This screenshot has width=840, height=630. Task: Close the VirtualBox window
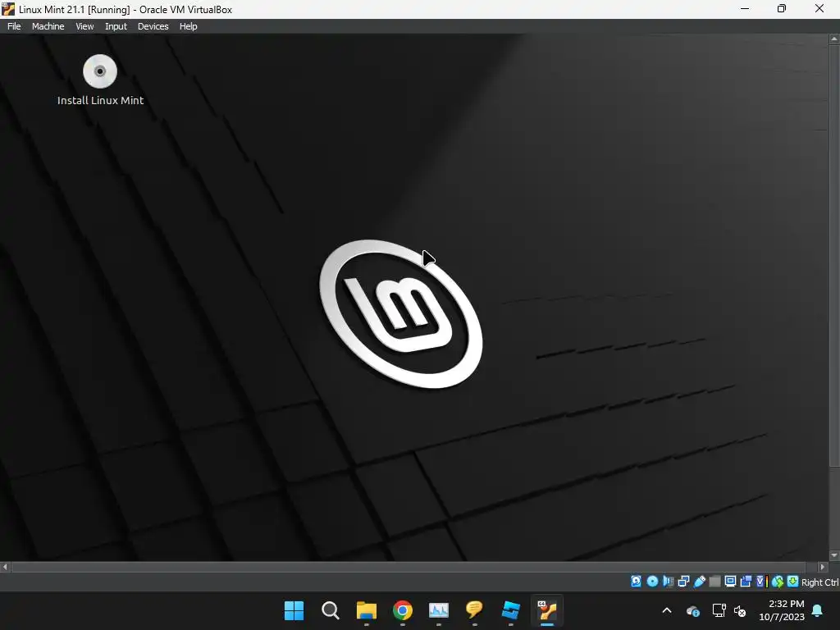point(819,9)
